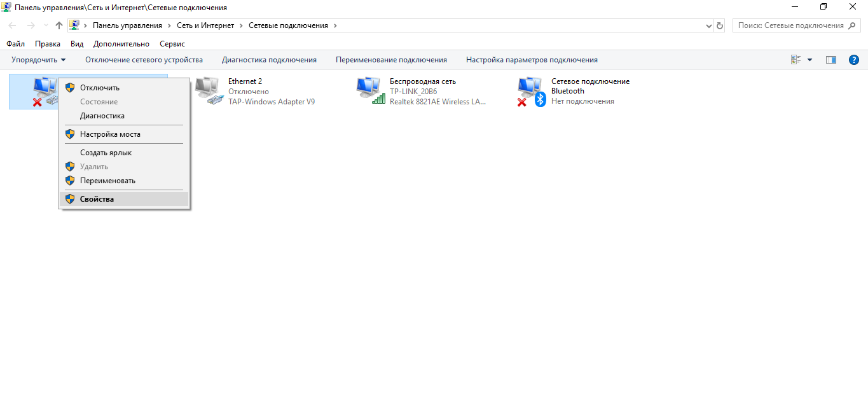Expand chevron after Сетевые подключения breadcrumb
The width and height of the screenshot is (868, 397).
tap(335, 25)
